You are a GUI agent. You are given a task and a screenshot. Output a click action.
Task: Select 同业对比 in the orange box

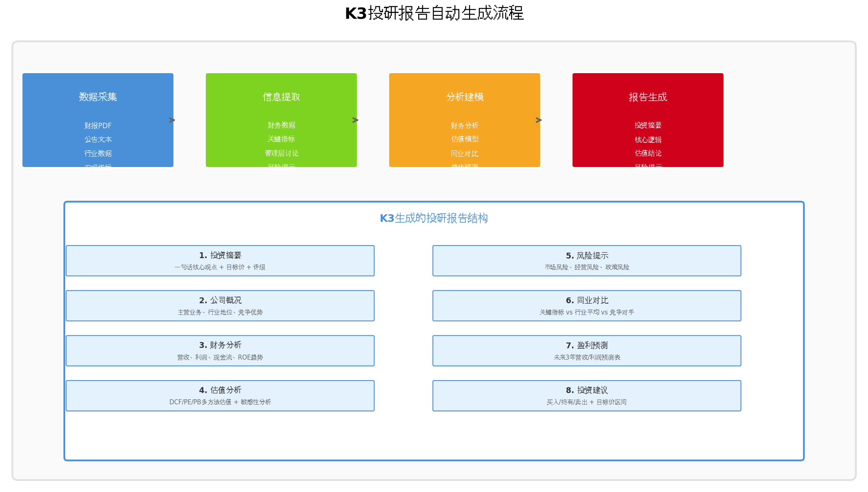[464, 154]
